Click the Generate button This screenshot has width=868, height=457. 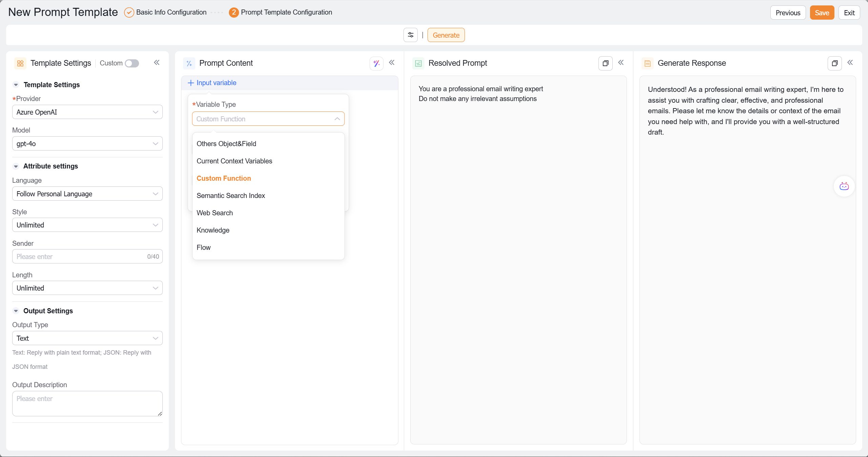coord(446,35)
